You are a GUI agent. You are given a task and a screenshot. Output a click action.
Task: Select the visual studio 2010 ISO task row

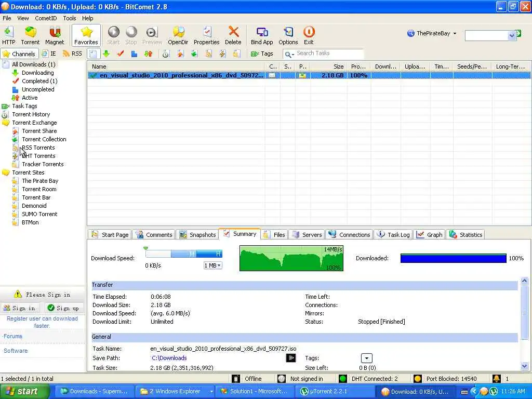309,75
